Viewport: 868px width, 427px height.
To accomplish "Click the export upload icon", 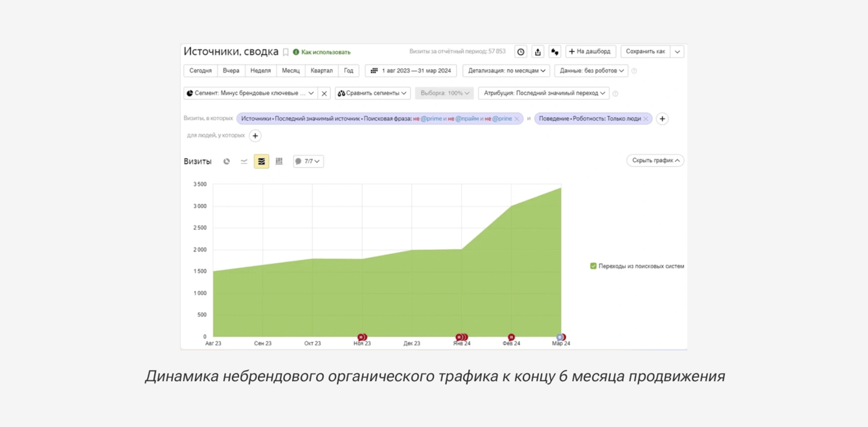I will (x=538, y=52).
